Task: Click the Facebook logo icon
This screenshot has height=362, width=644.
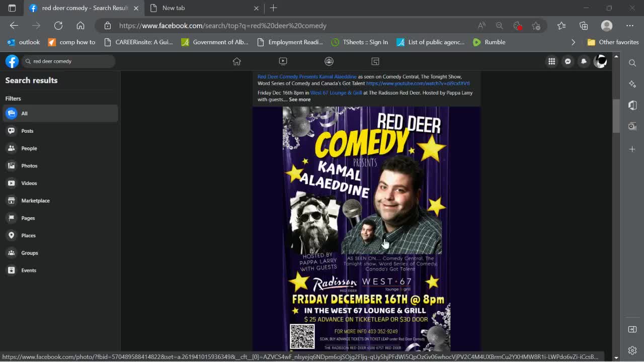Action: tap(12, 61)
